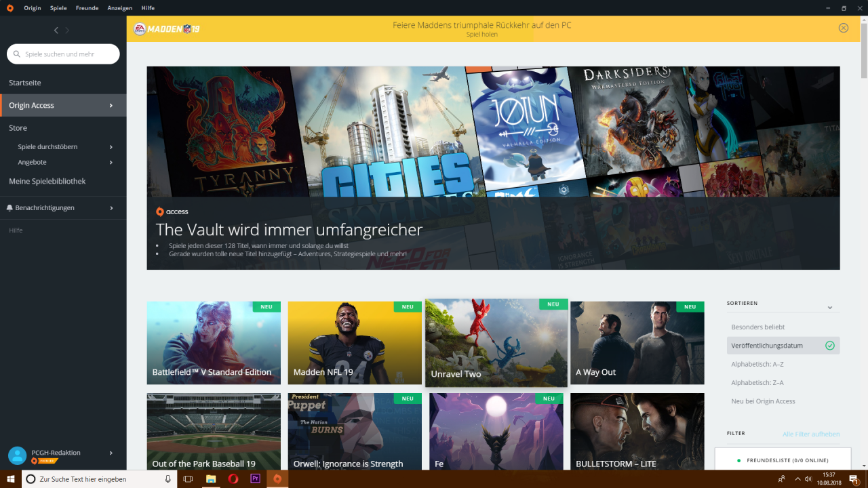This screenshot has width=868, height=488.
Task: Sort Alphabetisch: A–Z
Action: coord(757,364)
